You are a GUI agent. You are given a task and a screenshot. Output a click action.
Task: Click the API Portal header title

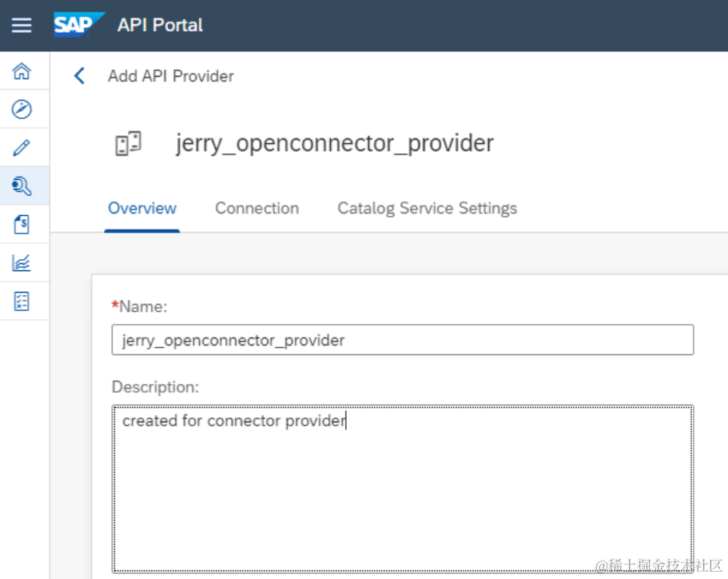tap(160, 26)
